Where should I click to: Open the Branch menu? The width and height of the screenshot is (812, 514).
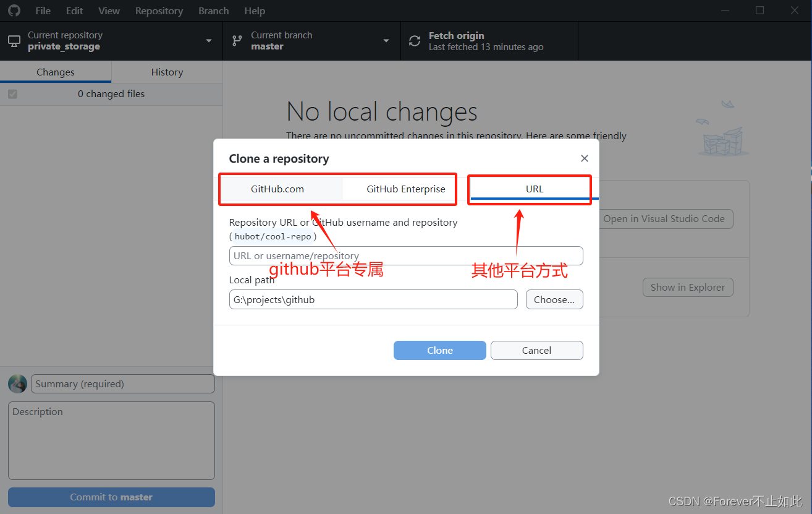pos(214,11)
